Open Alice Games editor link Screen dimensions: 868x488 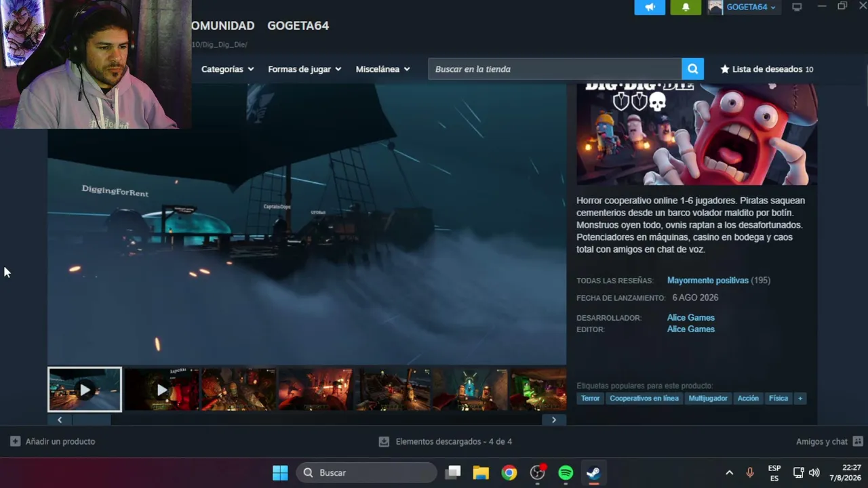pyautogui.click(x=691, y=329)
